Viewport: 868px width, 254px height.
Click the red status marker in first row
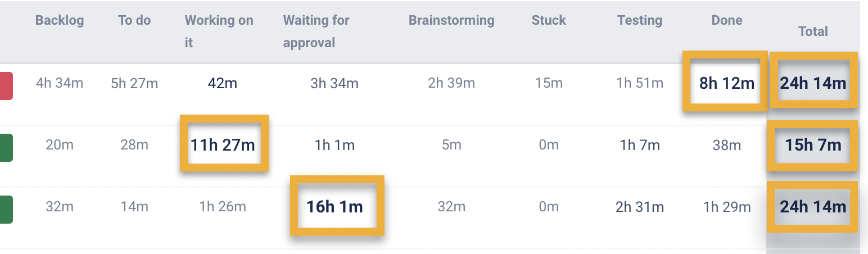tap(6, 86)
